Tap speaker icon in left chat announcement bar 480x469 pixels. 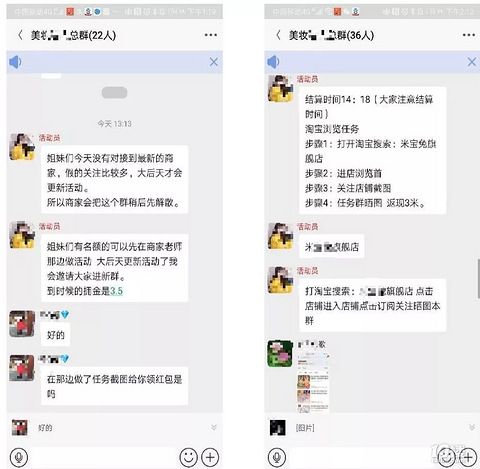(15, 62)
